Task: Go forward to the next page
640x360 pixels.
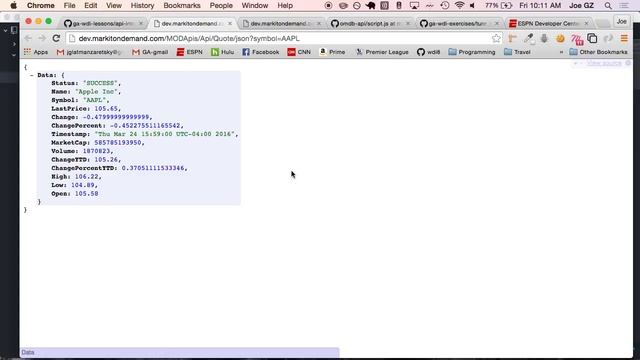Action: (x=42, y=38)
